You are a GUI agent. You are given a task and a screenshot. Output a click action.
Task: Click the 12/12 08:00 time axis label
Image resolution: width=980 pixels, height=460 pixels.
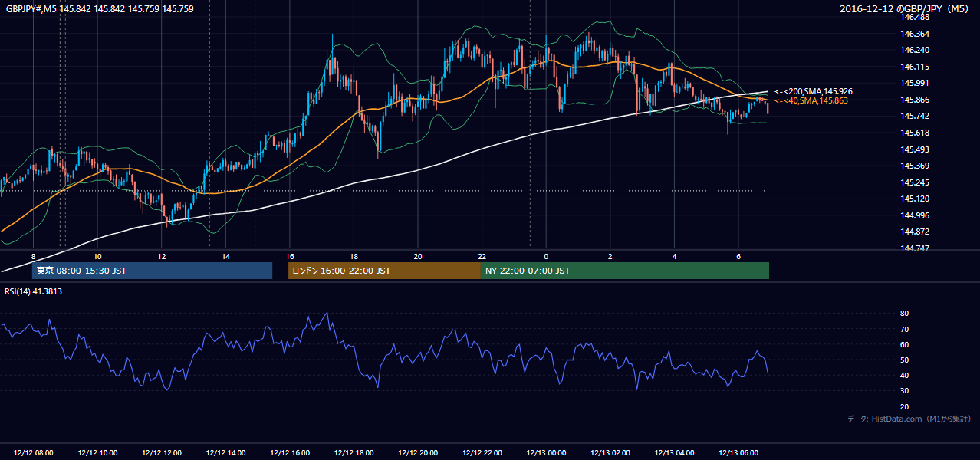point(34,452)
